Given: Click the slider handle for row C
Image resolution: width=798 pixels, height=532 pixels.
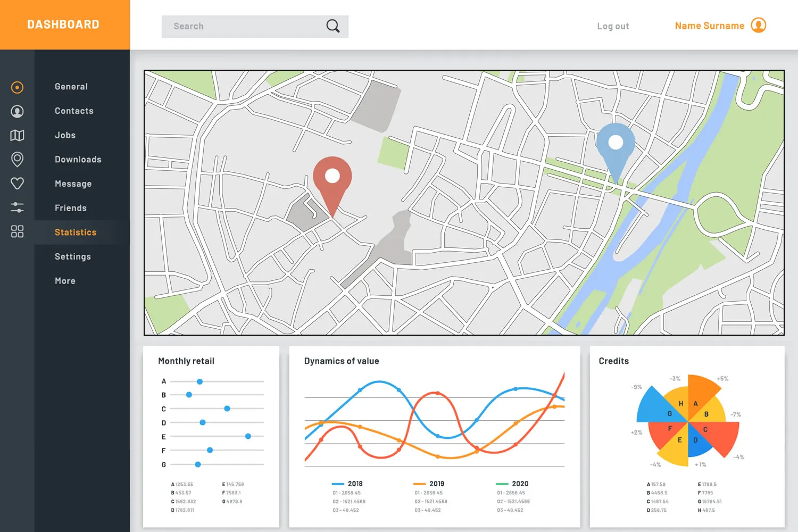Looking at the screenshot, I should (227, 409).
